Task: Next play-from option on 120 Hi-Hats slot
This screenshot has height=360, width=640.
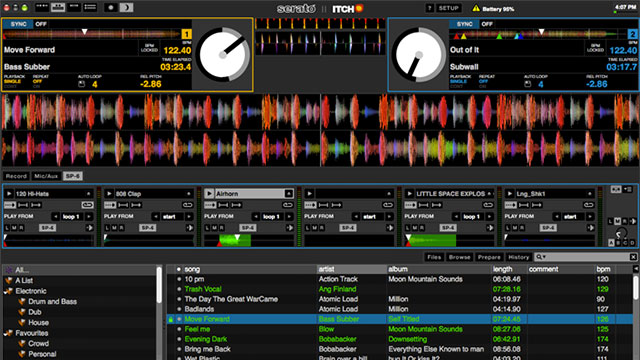Action: click(89, 216)
